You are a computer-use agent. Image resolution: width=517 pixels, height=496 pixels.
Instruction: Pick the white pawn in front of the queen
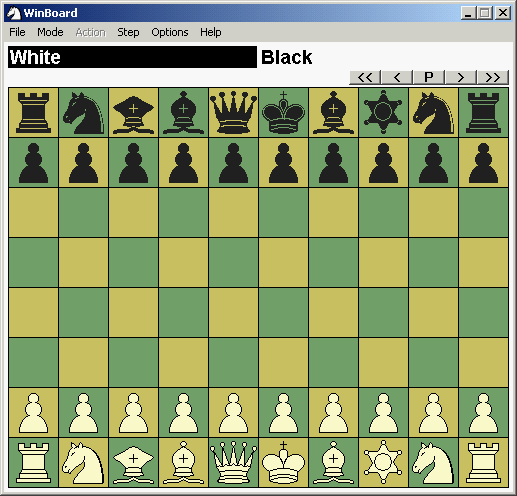[233, 413]
